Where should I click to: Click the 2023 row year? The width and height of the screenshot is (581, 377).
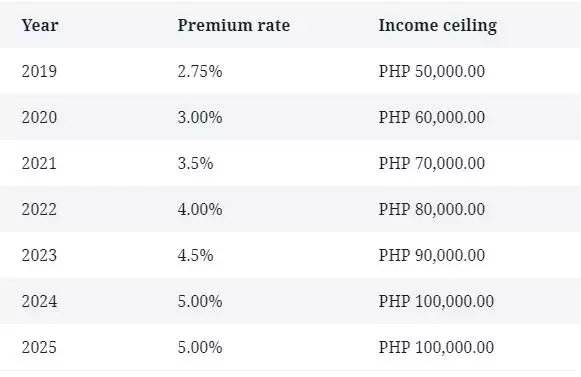click(x=39, y=255)
